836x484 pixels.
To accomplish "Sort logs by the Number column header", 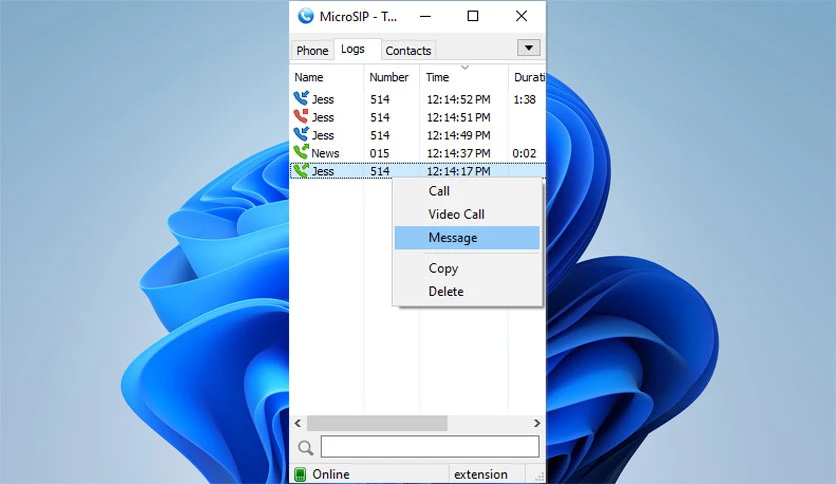I will pos(391,77).
